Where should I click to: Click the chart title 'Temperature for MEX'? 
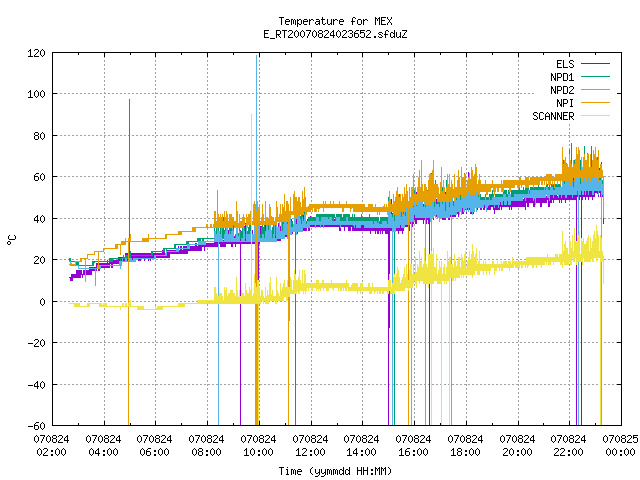coord(335,21)
